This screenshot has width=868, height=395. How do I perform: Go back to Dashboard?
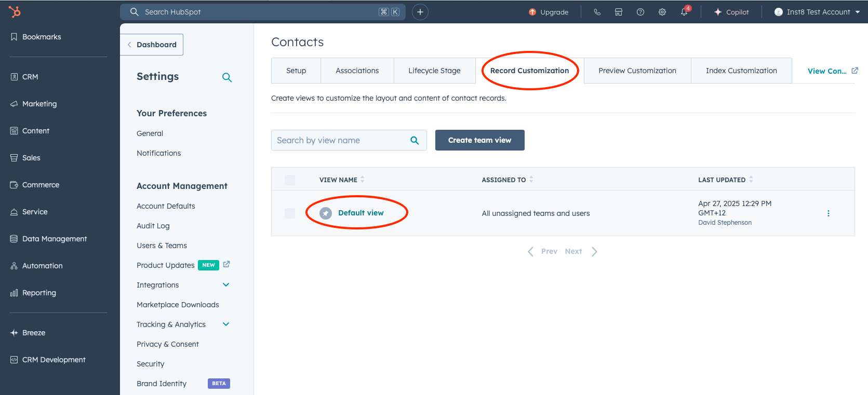tap(152, 45)
